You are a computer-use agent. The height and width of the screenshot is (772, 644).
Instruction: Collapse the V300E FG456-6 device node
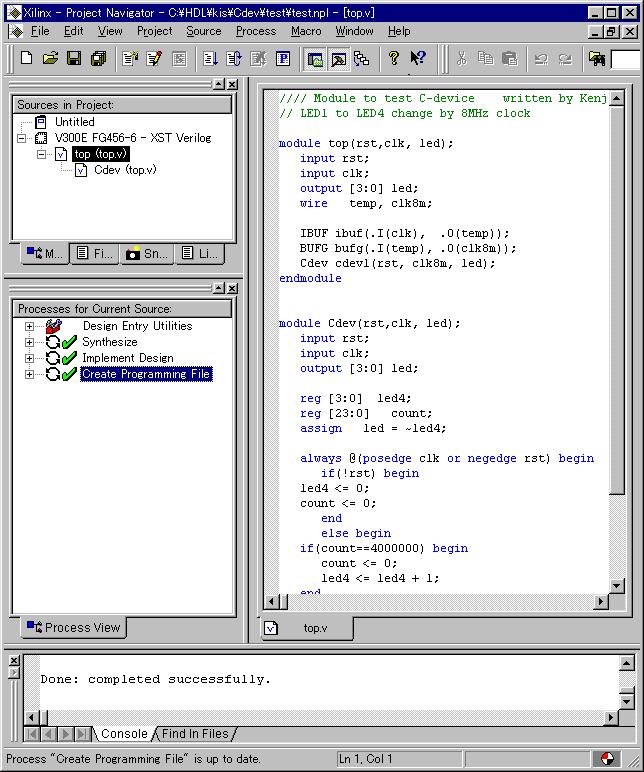[x=22, y=138]
